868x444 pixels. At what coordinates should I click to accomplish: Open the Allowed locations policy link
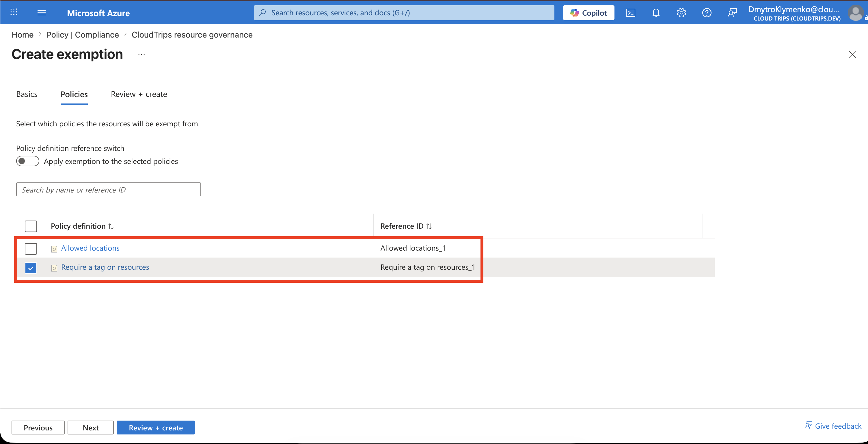click(x=90, y=248)
